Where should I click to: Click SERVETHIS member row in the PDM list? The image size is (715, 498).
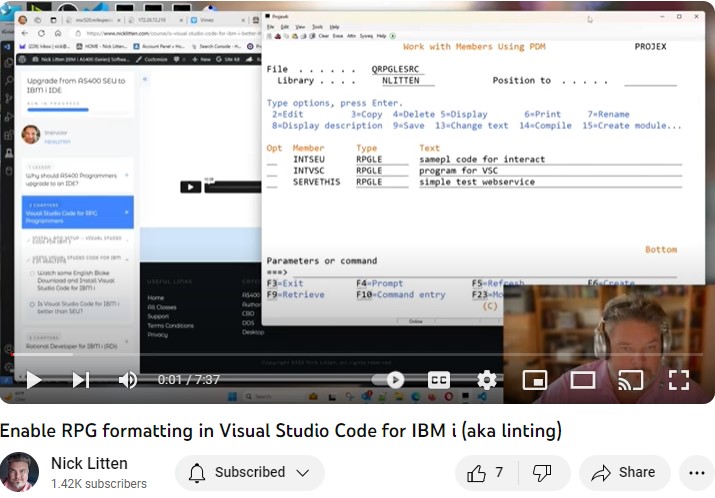point(474,182)
